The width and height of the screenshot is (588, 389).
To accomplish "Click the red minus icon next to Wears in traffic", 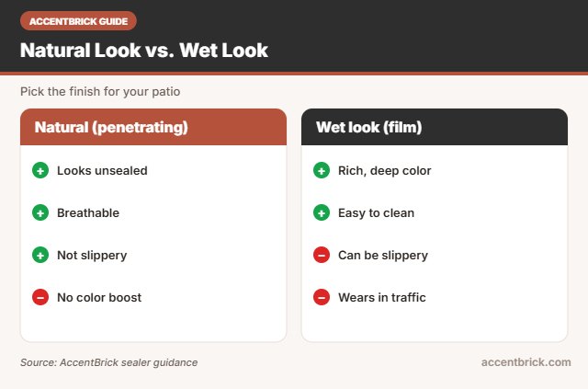I will (322, 297).
